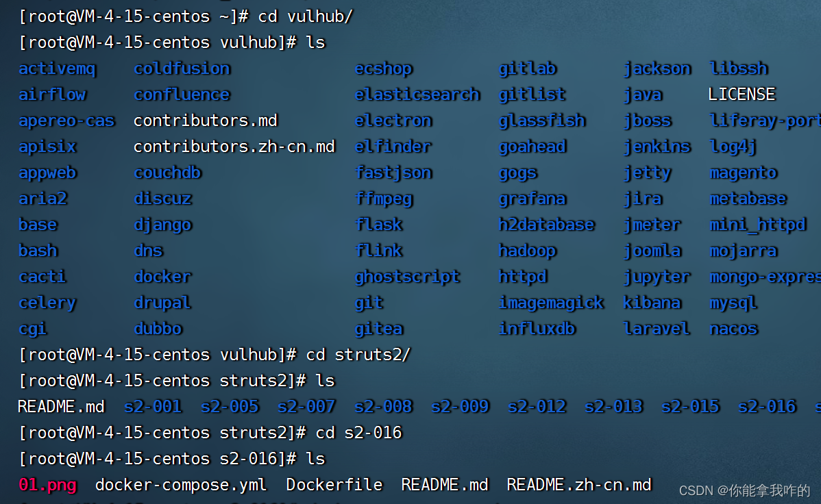Click the 's2-016' directory in listing
Screen dimensions: 821x504
coord(767,407)
